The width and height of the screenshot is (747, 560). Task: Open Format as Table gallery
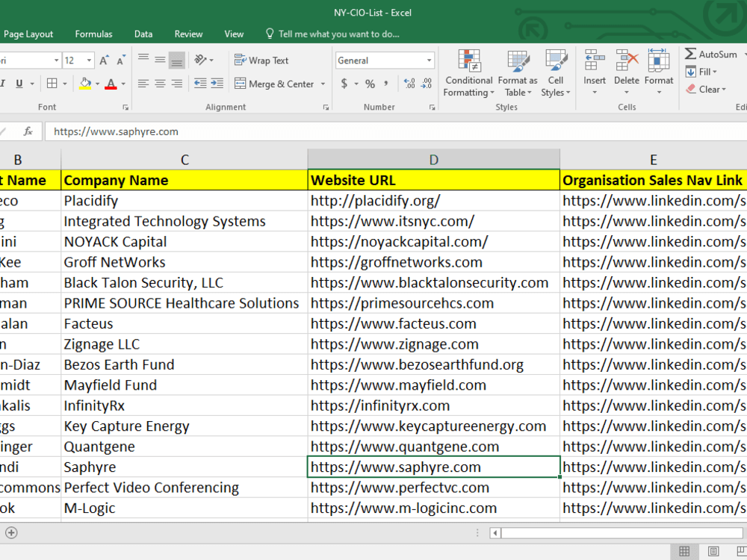518,73
